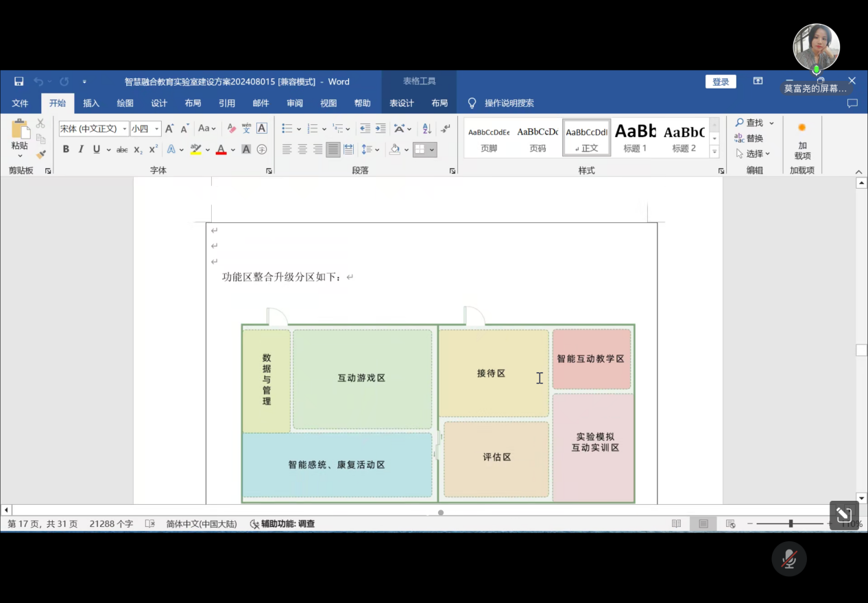Screen dimensions: 868x603
Task: Select the 标题 1 heading style thumbnail
Action: coord(635,137)
